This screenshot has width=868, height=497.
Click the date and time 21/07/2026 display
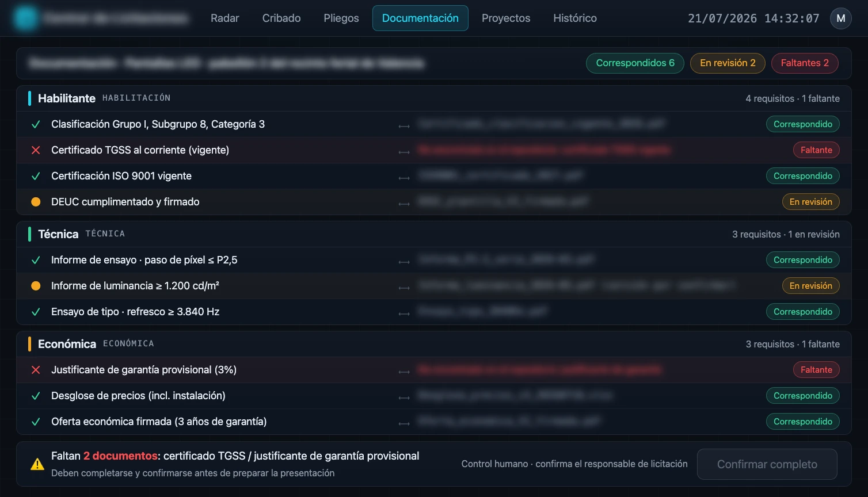(x=753, y=18)
